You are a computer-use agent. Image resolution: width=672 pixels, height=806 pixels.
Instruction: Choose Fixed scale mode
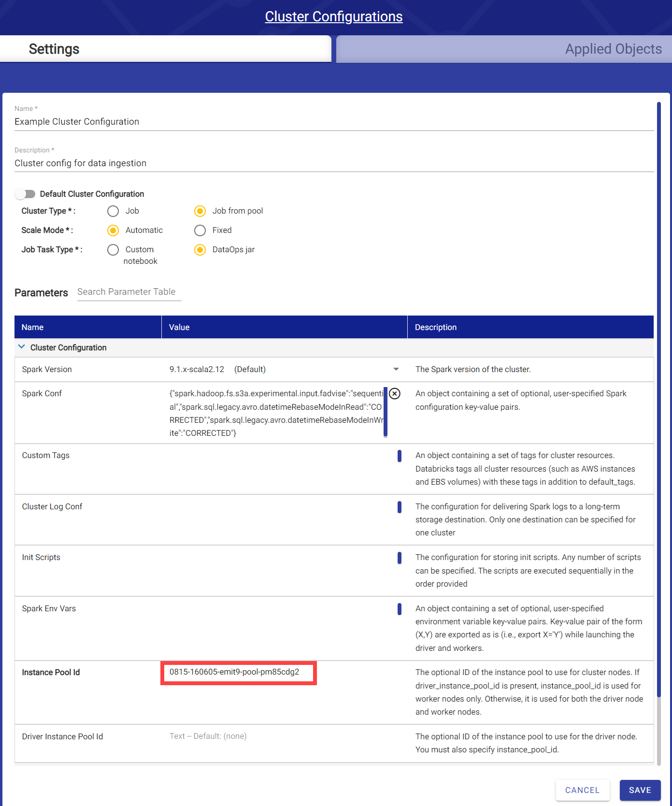(x=200, y=230)
